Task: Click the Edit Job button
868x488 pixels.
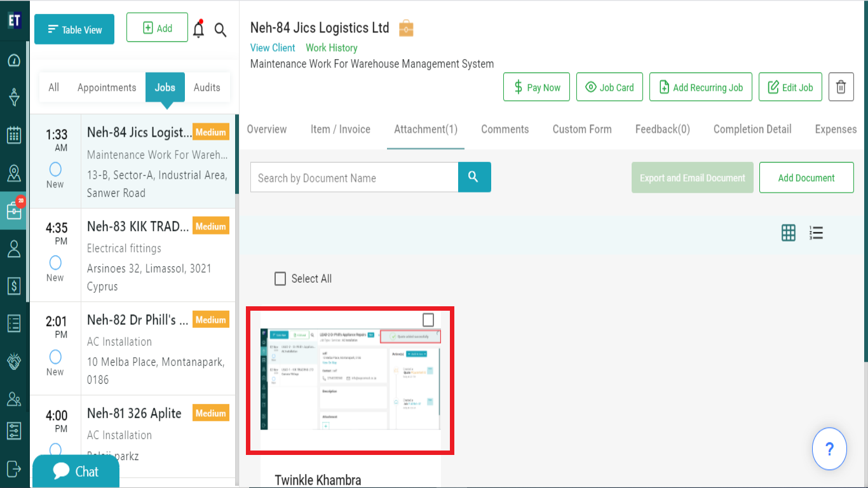Action: pos(790,87)
